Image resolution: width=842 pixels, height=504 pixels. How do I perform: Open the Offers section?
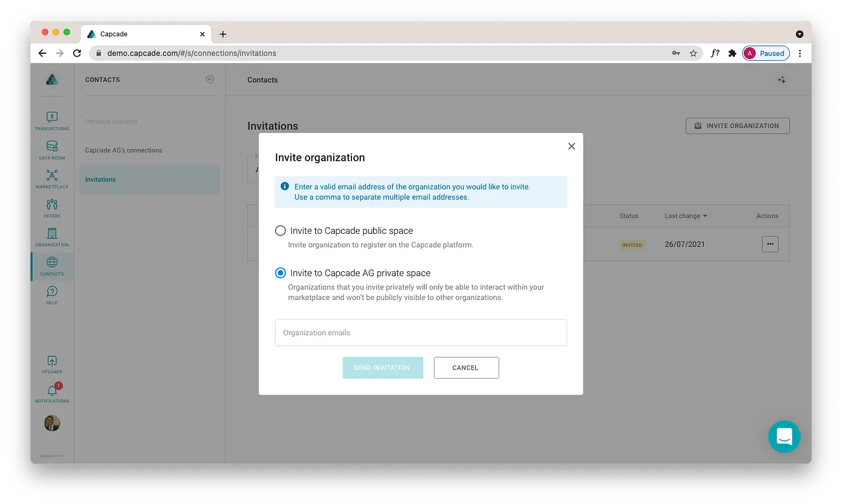[52, 208]
